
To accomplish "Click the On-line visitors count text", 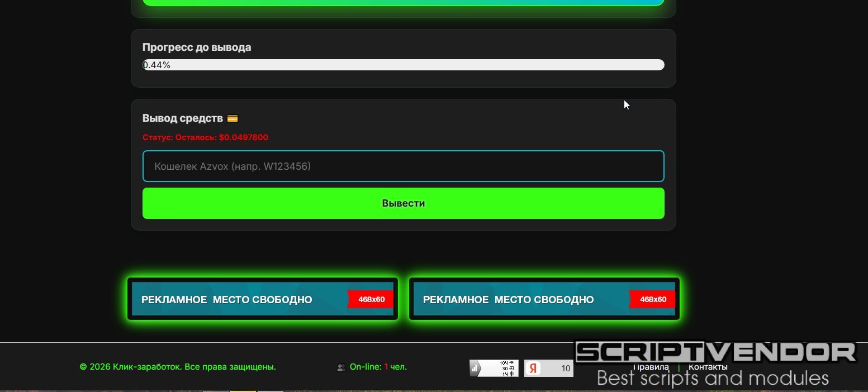I will coord(378,367).
